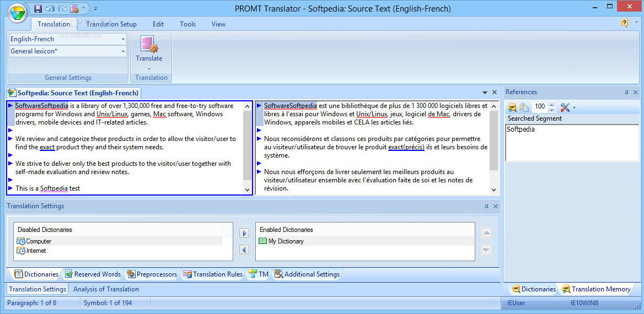Screen dimensions: 644x314
Task: Click the Save icon in quick access toolbar
Action: pos(38,8)
